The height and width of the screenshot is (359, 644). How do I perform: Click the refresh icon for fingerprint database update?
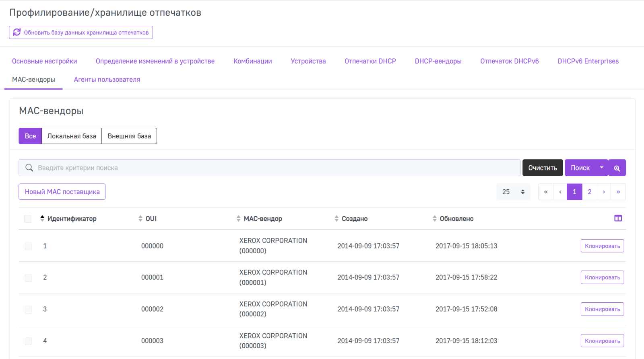tap(17, 32)
